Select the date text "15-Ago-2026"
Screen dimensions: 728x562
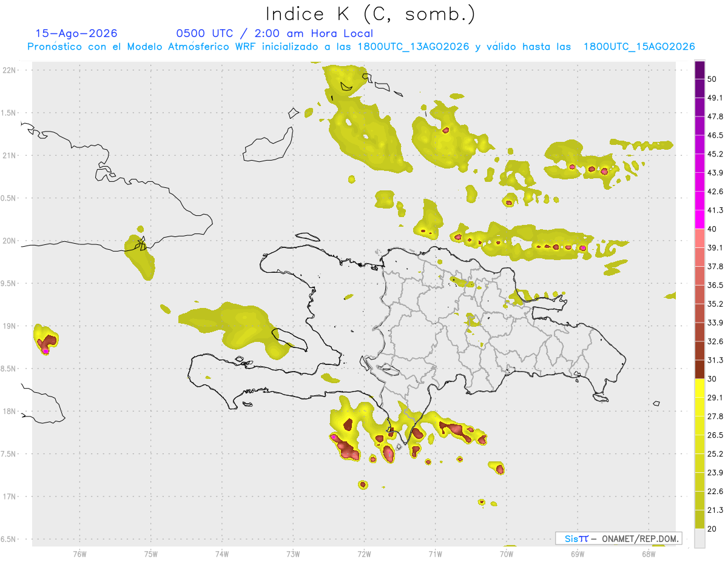click(76, 33)
